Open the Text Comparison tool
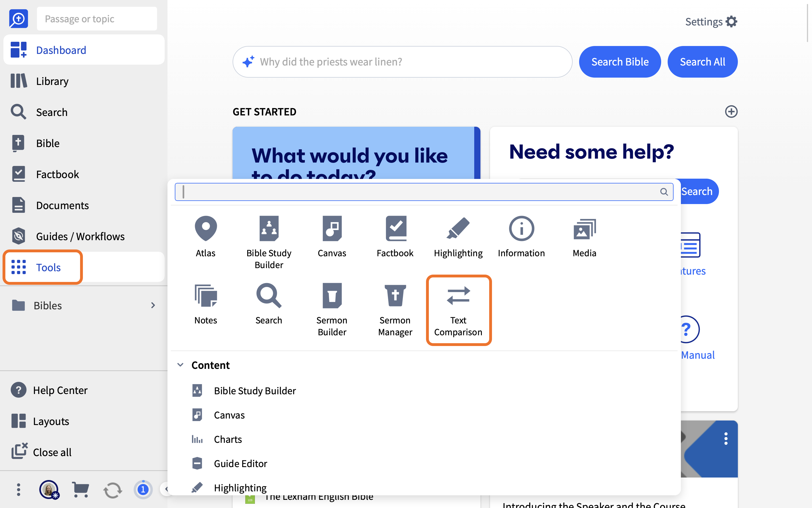Viewport: 812px width, 508px height. [x=458, y=310]
